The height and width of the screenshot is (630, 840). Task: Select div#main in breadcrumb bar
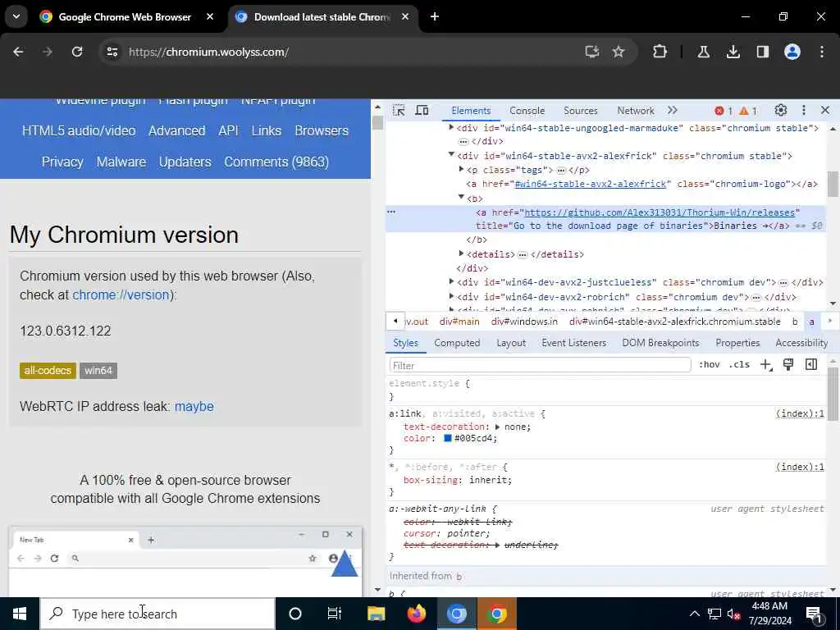[459, 322]
